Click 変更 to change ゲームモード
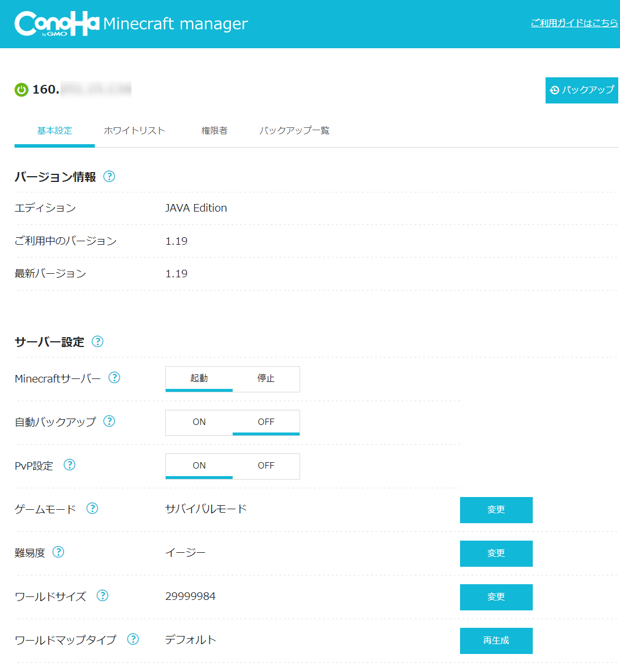 [496, 510]
